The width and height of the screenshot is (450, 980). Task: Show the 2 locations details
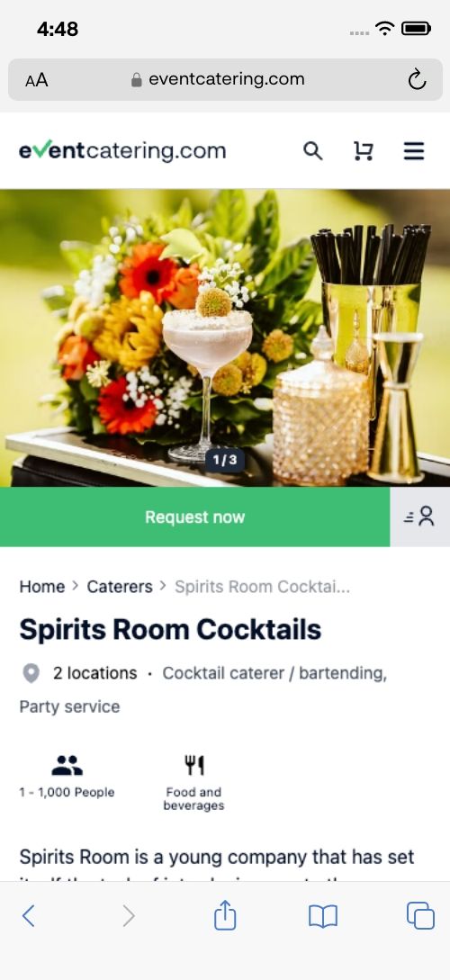(x=95, y=673)
